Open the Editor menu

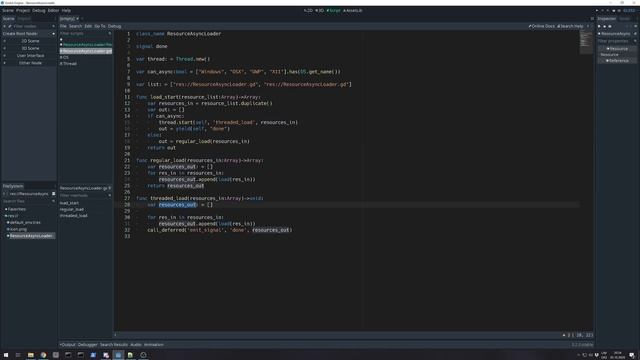[53, 11]
